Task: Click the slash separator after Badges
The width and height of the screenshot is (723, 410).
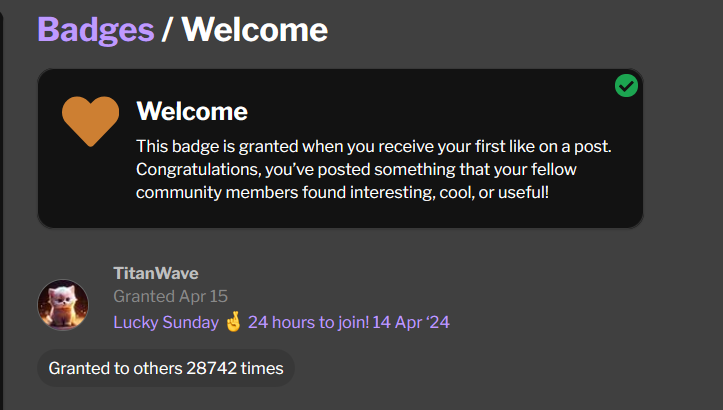Action: (x=167, y=30)
